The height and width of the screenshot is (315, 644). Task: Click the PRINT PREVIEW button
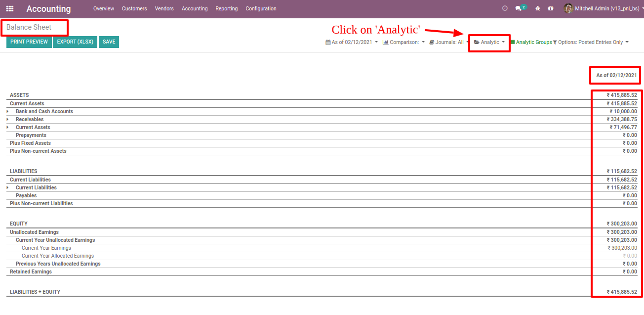click(29, 42)
